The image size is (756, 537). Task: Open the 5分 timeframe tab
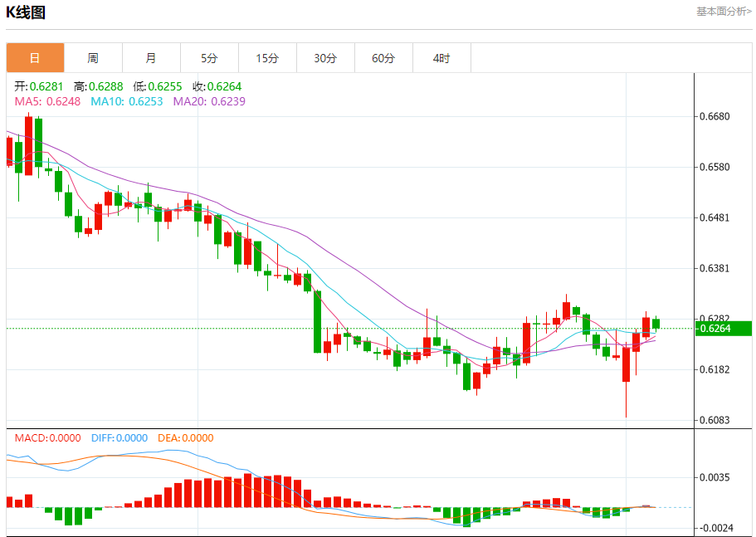209,58
